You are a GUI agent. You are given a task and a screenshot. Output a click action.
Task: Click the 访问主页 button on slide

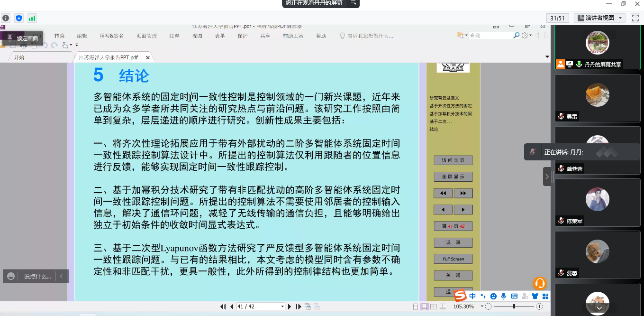tap(453, 160)
